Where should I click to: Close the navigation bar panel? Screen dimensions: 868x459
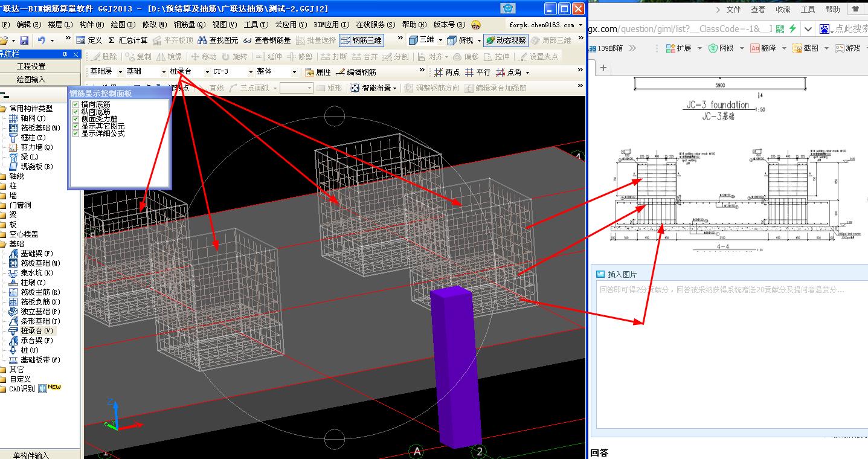[x=76, y=54]
